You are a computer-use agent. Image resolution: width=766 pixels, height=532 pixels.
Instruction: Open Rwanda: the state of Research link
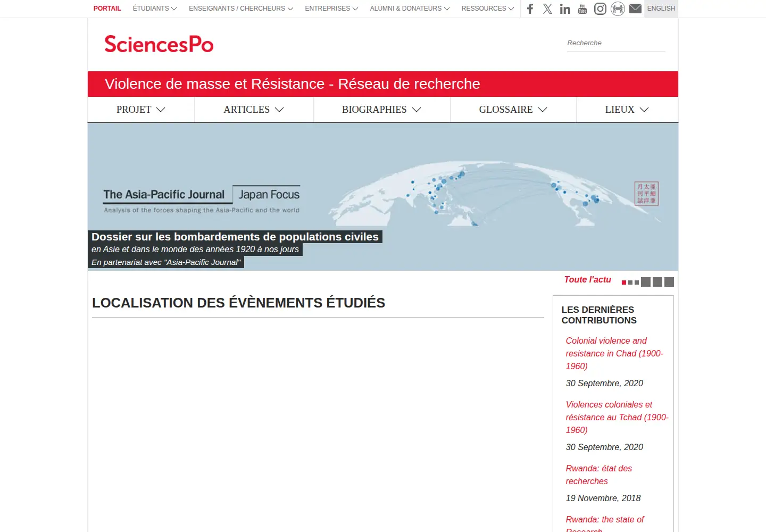point(604,524)
